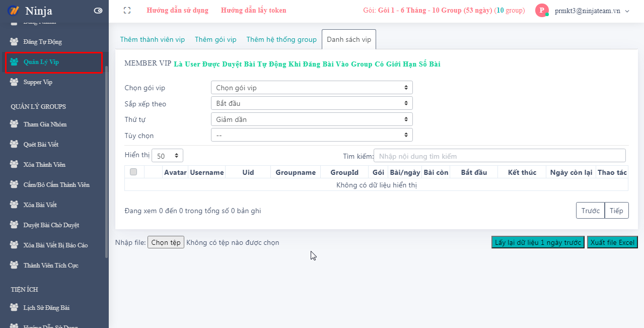Open Hướng dẫn lấy token link

coord(253,11)
